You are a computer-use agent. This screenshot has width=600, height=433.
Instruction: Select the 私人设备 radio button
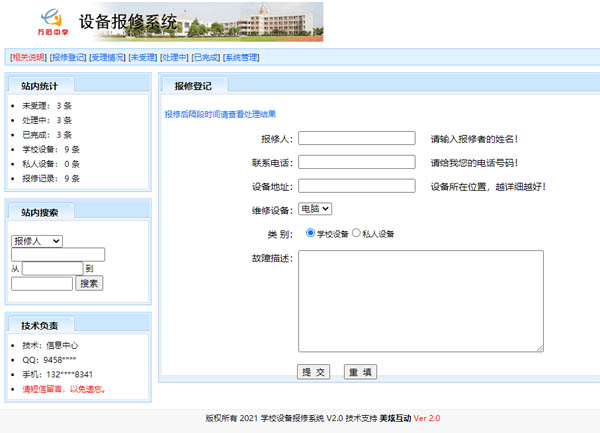tap(356, 234)
